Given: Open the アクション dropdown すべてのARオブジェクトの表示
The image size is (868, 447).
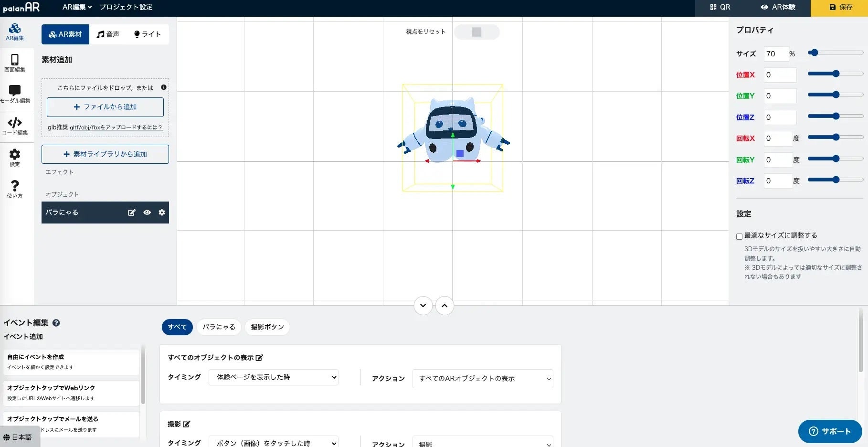Looking at the screenshot, I should pyautogui.click(x=483, y=379).
